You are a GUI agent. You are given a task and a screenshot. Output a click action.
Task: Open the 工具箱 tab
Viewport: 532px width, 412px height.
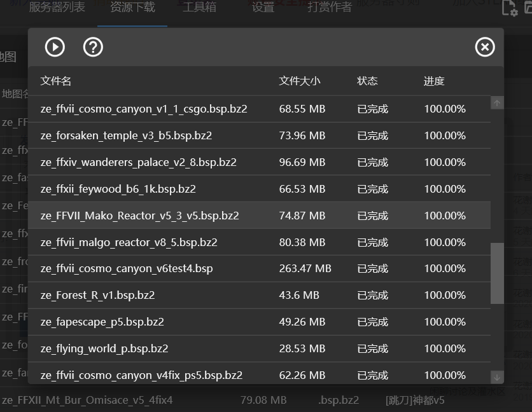click(200, 7)
